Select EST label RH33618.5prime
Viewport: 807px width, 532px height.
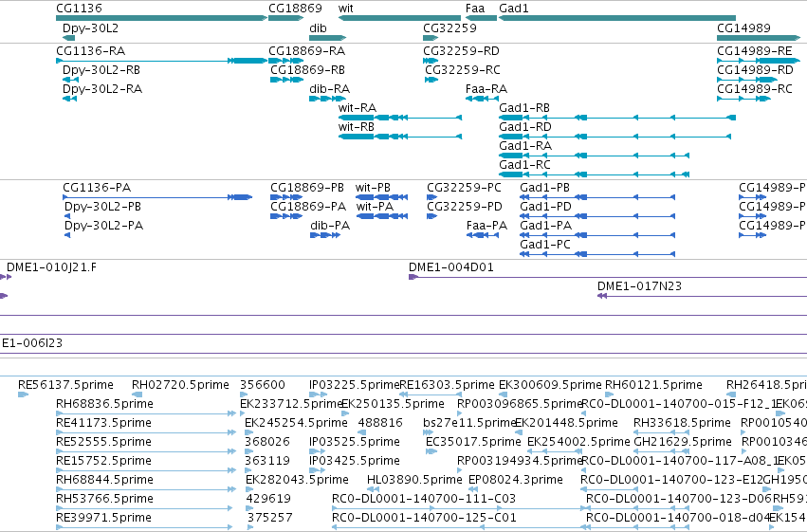tap(682, 423)
